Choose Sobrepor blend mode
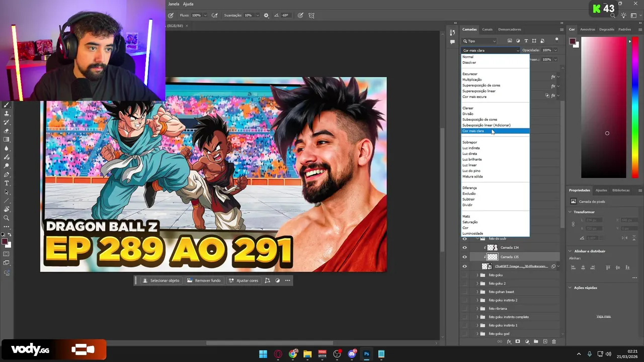644x362 pixels. coord(469,142)
